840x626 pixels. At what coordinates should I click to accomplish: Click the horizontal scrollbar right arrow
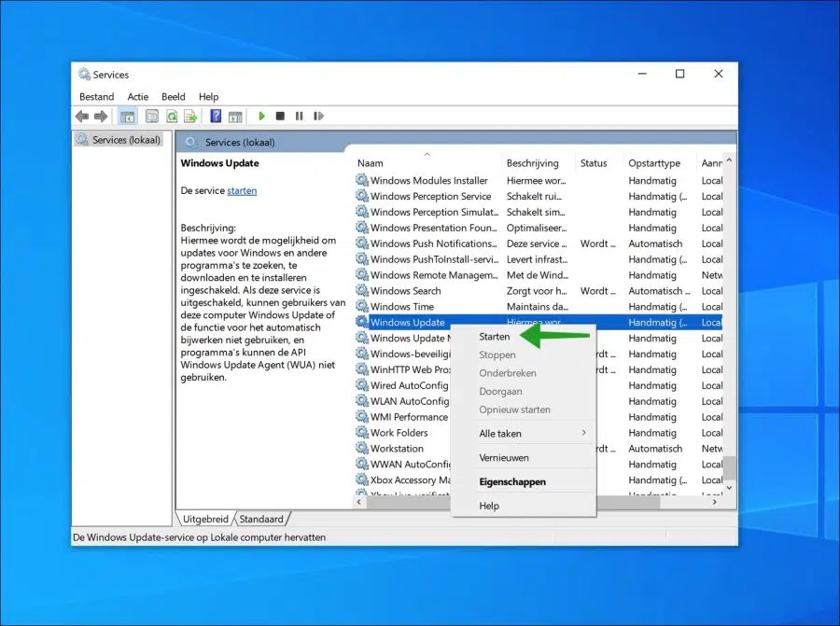(714, 502)
